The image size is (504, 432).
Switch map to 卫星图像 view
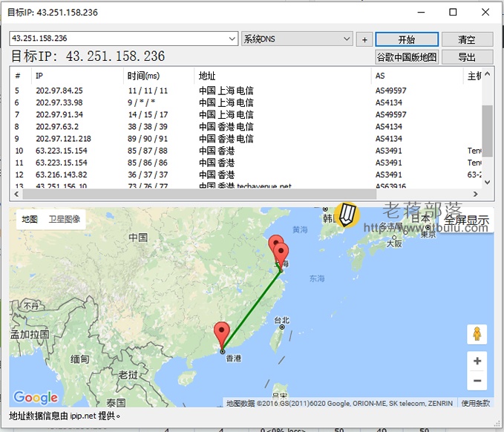point(65,219)
